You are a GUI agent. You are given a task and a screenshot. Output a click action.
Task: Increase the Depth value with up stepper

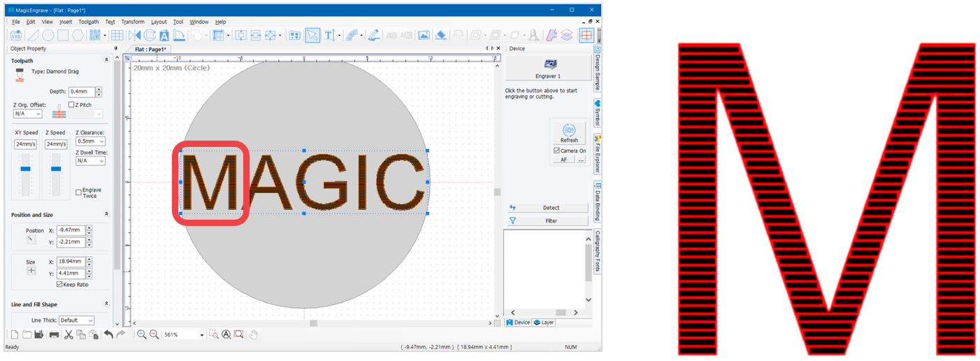99,89
